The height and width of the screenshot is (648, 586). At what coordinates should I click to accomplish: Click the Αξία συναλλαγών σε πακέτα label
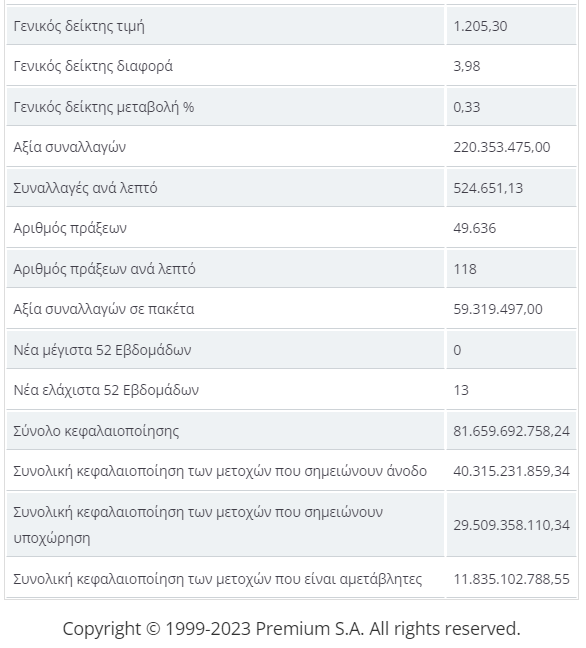click(104, 309)
